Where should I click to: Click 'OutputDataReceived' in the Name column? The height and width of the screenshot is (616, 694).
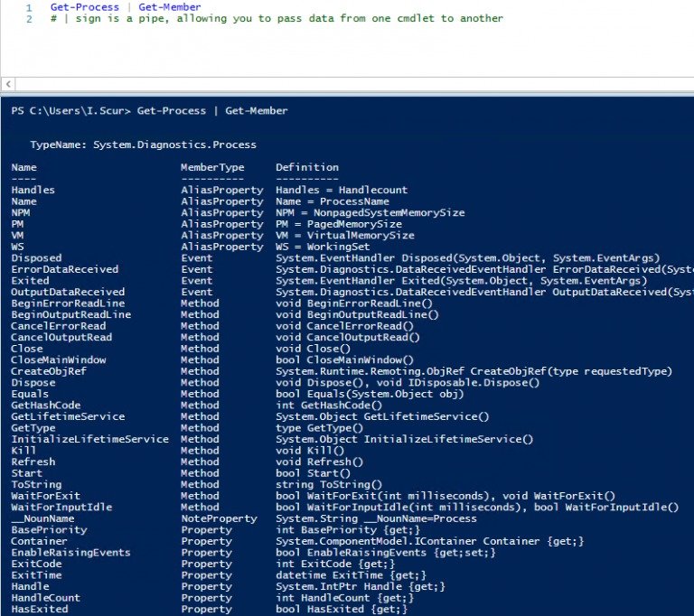(x=68, y=292)
